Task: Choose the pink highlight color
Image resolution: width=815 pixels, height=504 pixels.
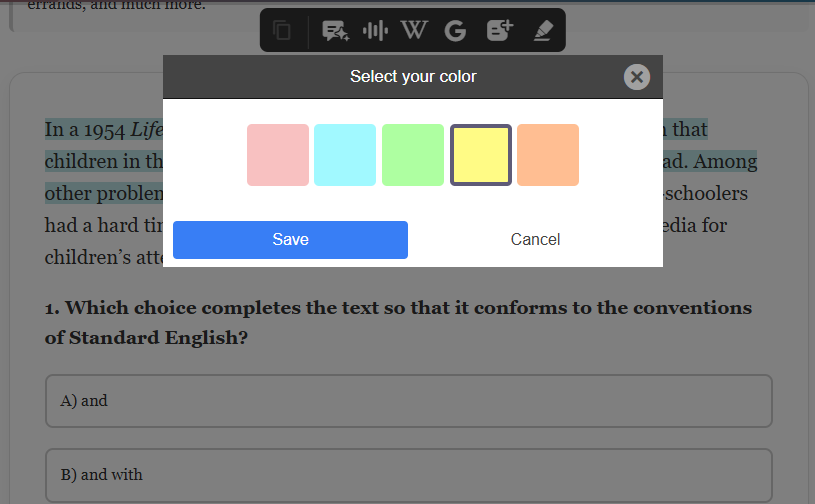Action: [278, 155]
